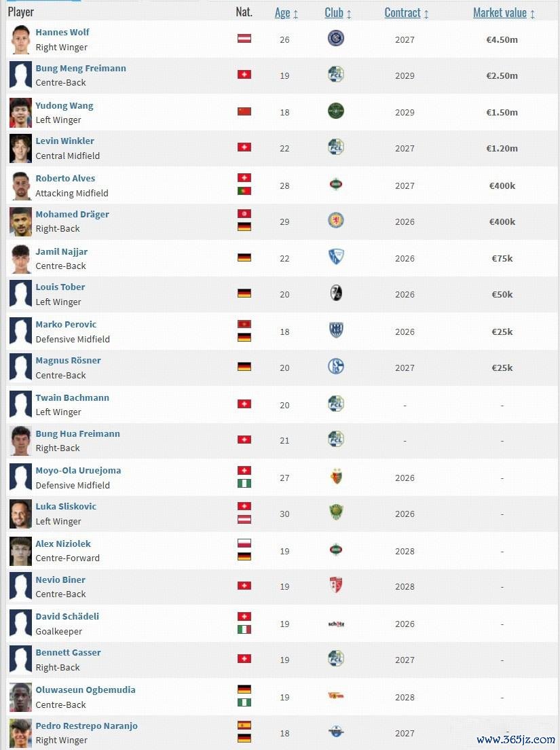
Task: Click club crest in Jamil Najjar's row
Action: click(x=335, y=257)
